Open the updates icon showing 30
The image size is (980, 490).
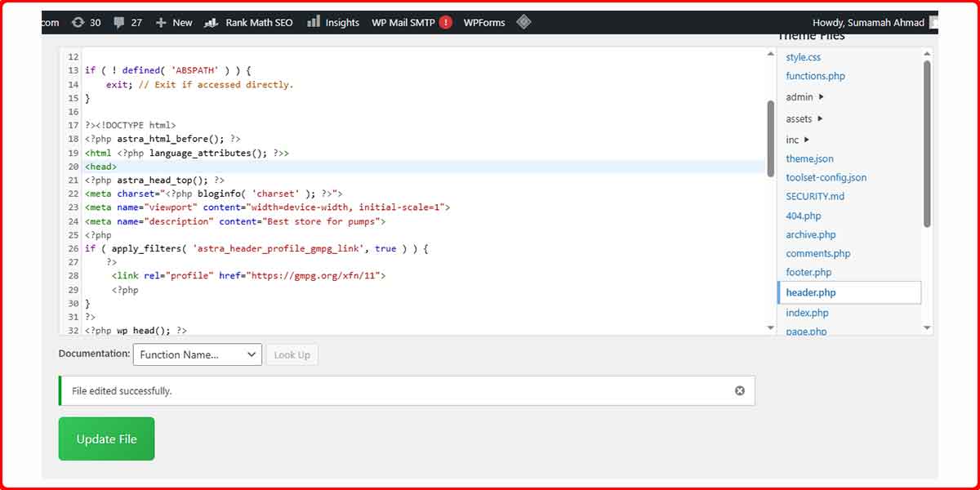pos(78,22)
